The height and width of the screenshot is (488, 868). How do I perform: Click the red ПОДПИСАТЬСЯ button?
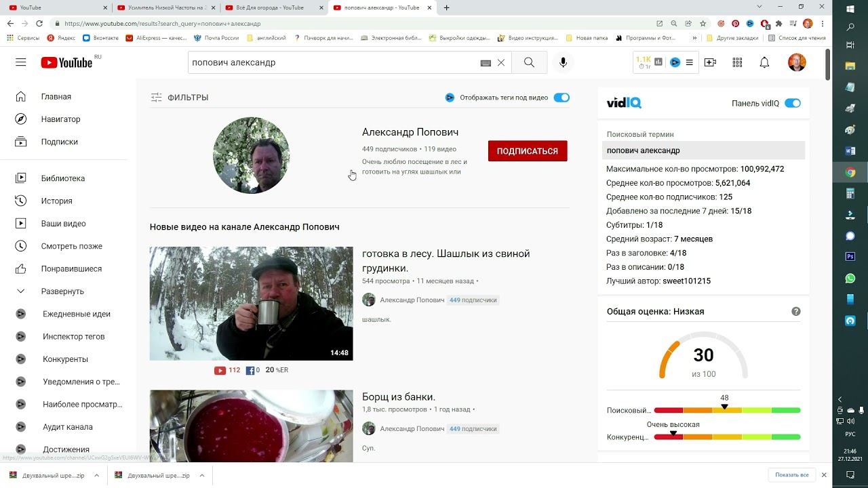click(528, 151)
